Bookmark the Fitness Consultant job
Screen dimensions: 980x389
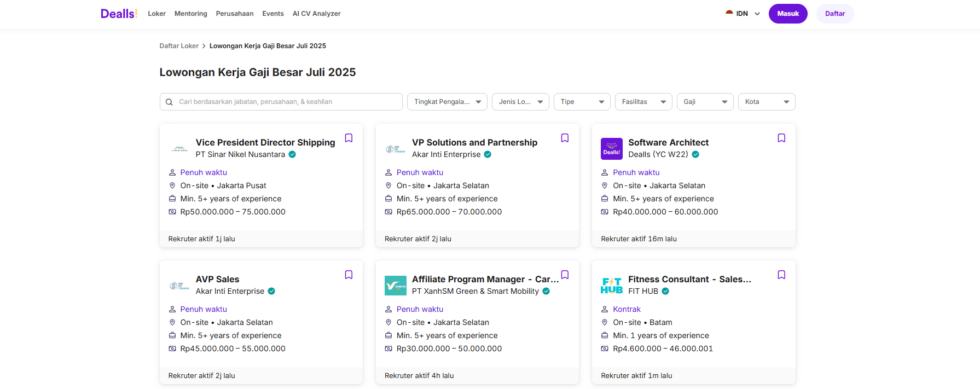coord(781,275)
